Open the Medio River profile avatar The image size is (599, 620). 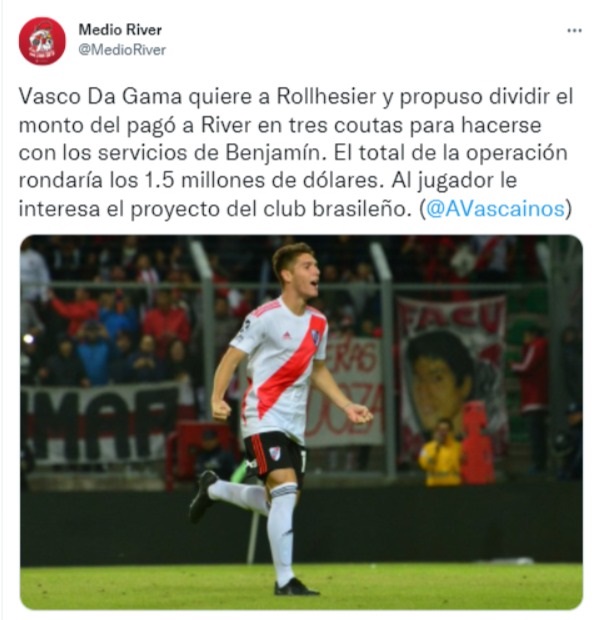pyautogui.click(x=42, y=41)
